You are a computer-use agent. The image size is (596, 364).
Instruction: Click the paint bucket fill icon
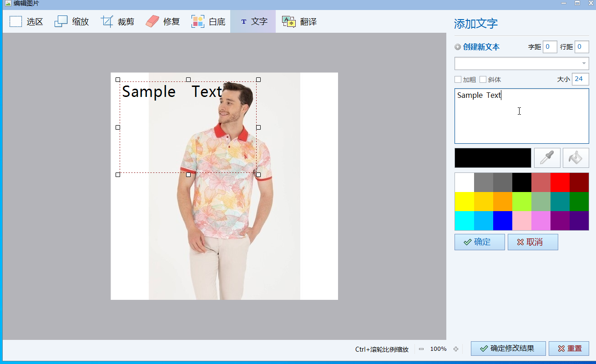tap(576, 158)
